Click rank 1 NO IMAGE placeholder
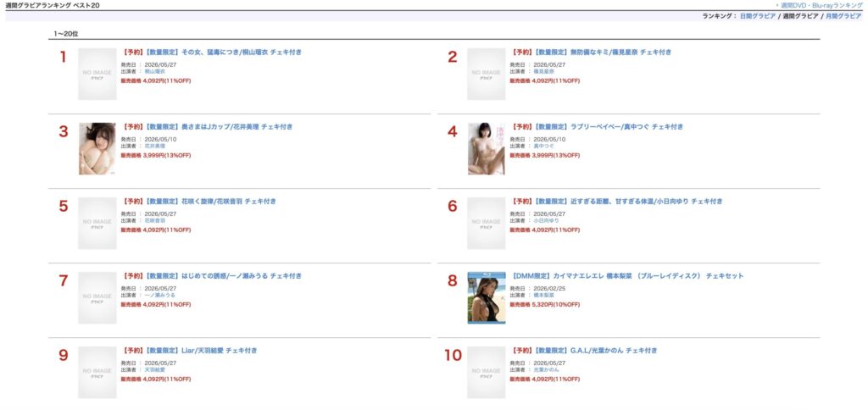Screen dimensions: 868x410 click(x=97, y=75)
